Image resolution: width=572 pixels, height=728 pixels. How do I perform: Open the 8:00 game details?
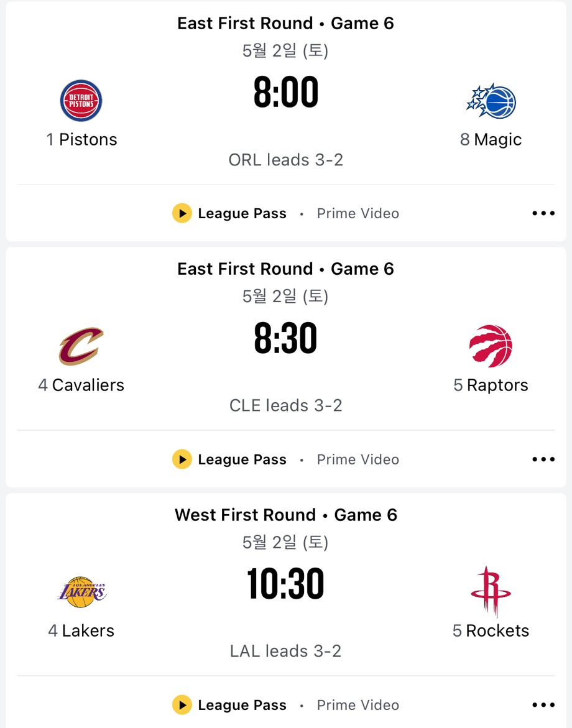286,92
